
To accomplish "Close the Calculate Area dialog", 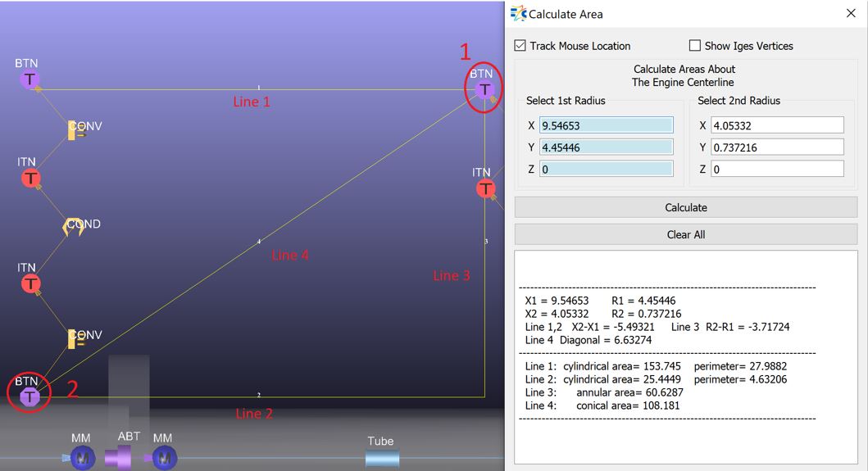I will pyautogui.click(x=850, y=14).
